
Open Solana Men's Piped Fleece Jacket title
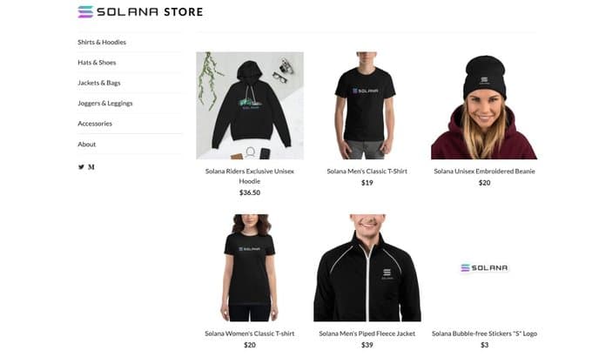point(367,334)
